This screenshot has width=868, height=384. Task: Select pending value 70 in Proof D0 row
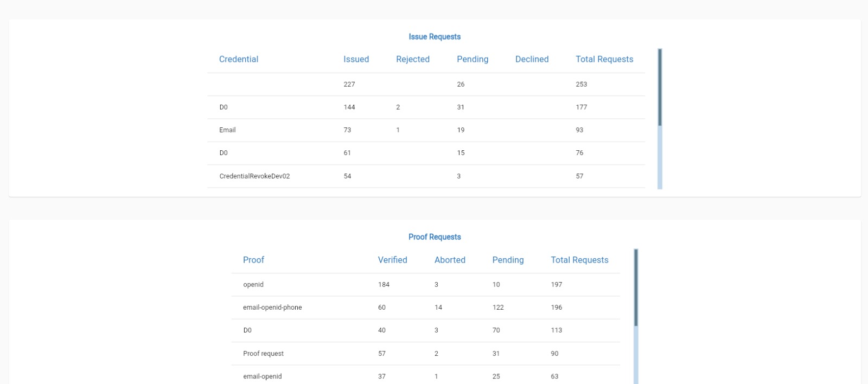(x=496, y=330)
